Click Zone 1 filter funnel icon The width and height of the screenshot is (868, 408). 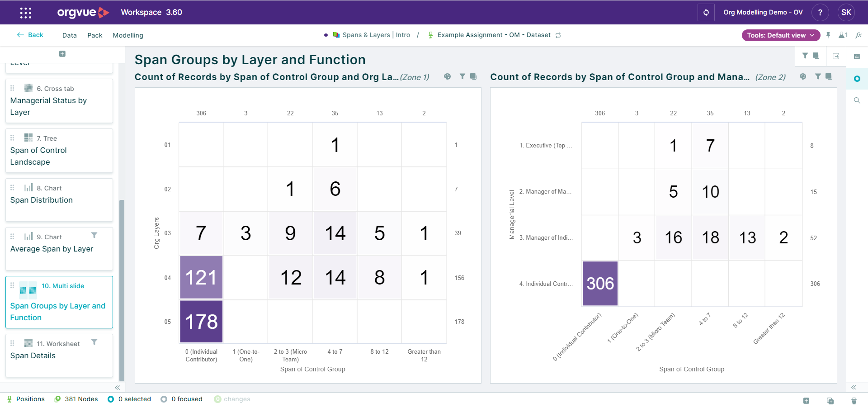(x=462, y=76)
